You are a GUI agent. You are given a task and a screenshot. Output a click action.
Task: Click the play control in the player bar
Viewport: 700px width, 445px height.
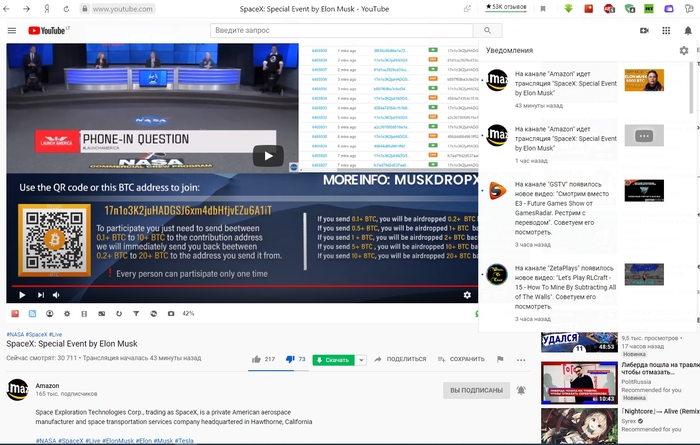pyautogui.click(x=22, y=295)
